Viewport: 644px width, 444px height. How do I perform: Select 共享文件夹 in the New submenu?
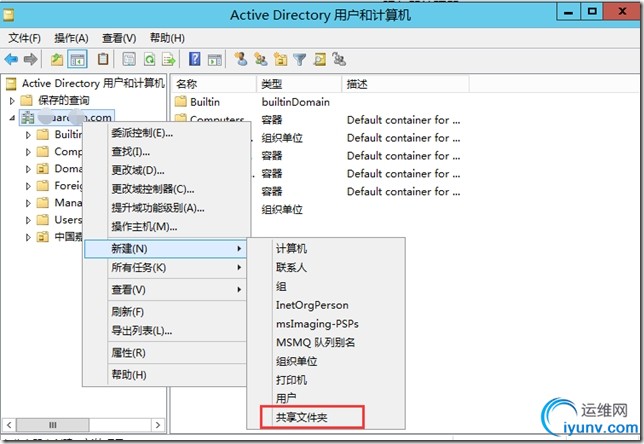tap(327, 418)
